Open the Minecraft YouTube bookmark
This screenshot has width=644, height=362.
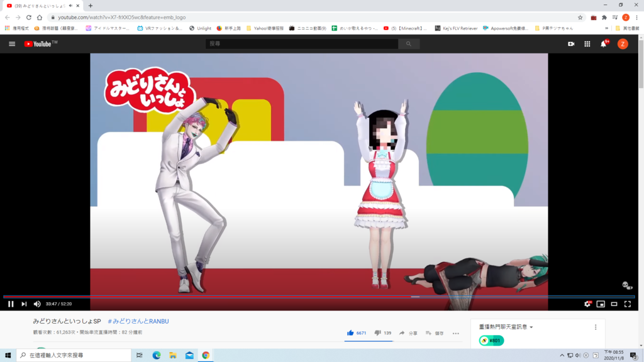click(405, 28)
